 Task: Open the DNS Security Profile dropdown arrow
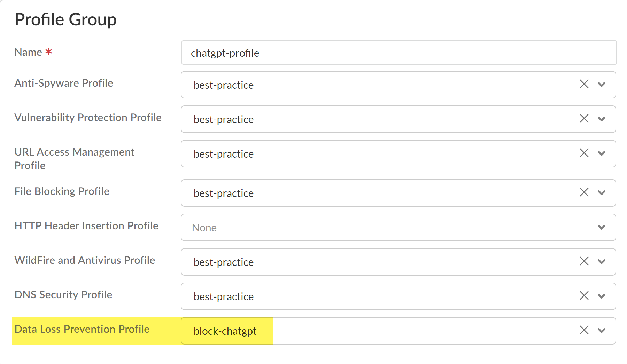(x=602, y=296)
